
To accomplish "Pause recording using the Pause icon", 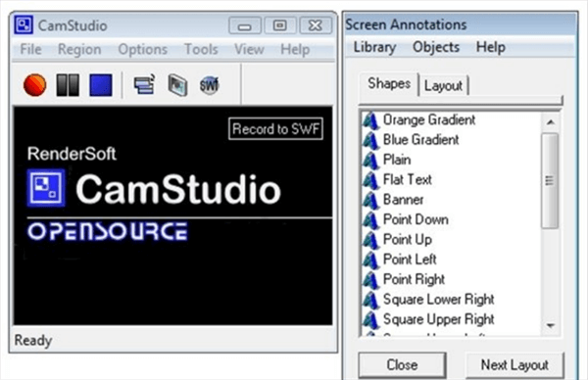I will click(x=68, y=85).
